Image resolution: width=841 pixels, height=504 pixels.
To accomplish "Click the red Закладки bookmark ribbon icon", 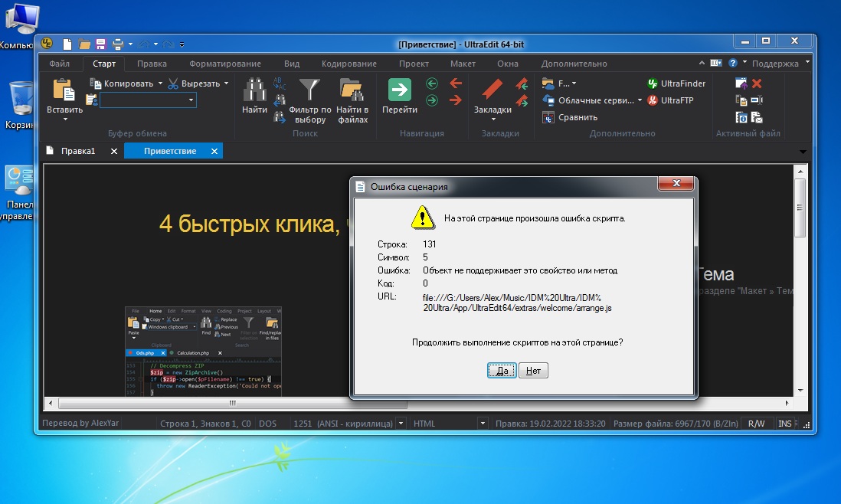I will pos(492,90).
